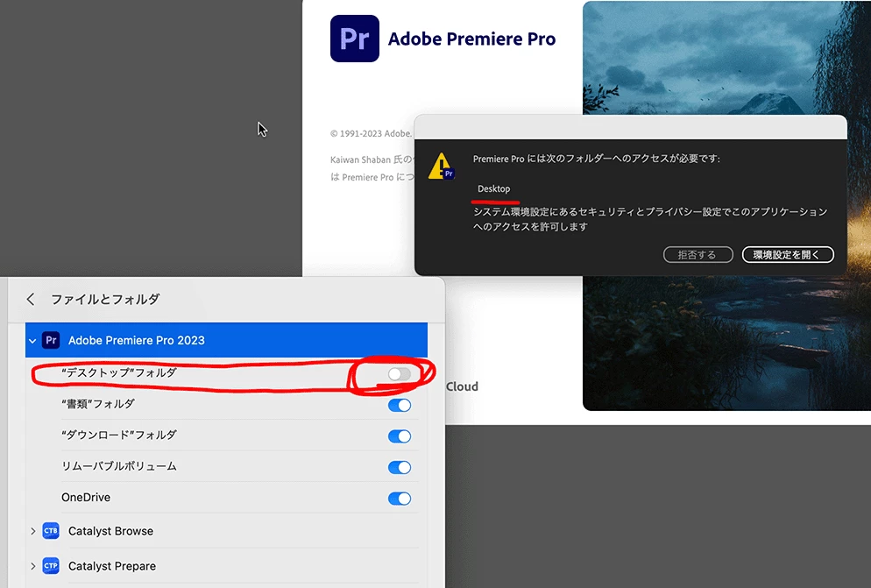The height and width of the screenshot is (588, 871).
Task: Click the 拒否する button
Action: (698, 254)
